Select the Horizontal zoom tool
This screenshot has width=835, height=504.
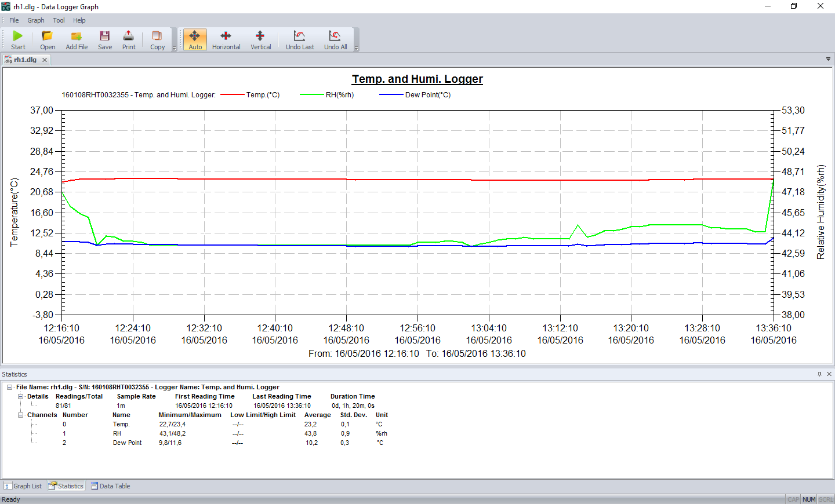[226, 36]
